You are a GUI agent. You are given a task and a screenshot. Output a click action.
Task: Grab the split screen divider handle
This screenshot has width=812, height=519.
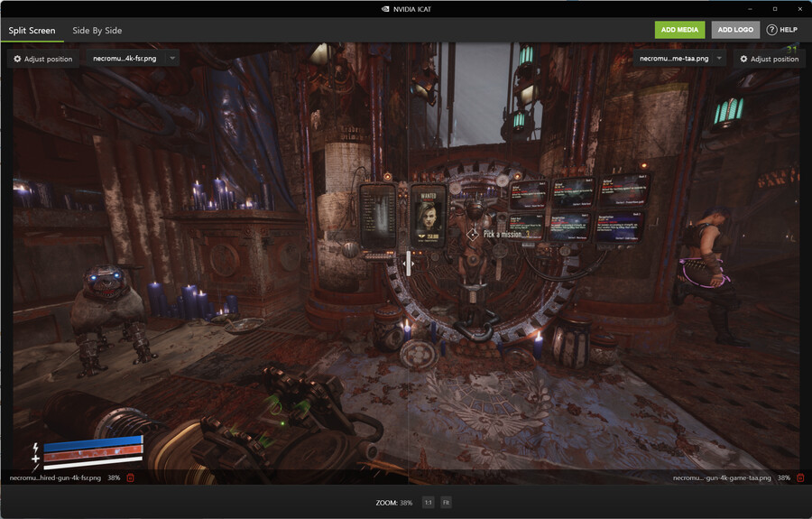tap(408, 264)
